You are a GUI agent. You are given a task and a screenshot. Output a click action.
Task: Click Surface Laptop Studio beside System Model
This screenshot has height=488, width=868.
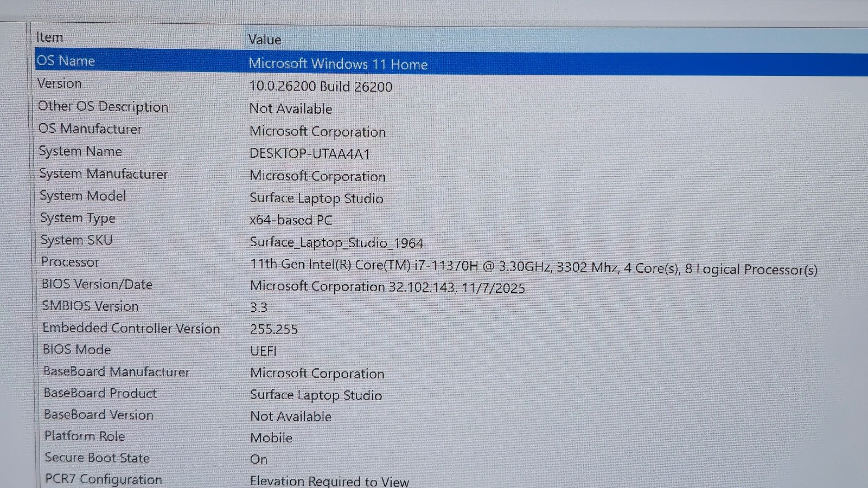point(316,198)
